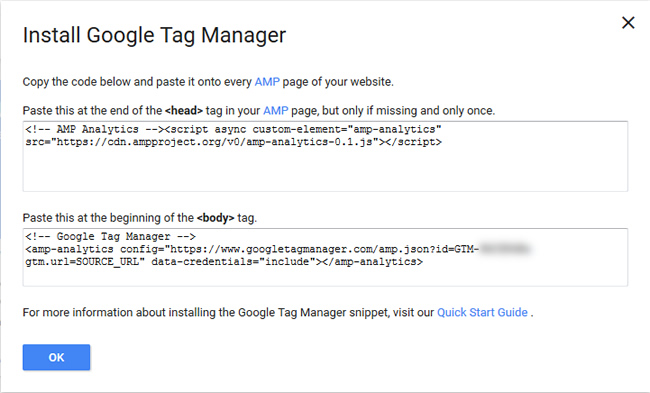Click the 'gtm.url=SOURCE_URL' code line
The height and width of the screenshot is (393, 650).
click(x=224, y=262)
